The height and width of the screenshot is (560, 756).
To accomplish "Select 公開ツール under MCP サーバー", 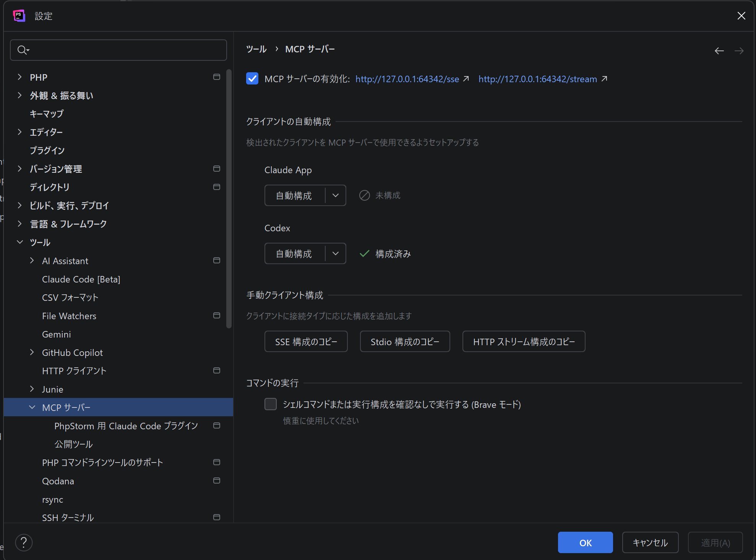I will pyautogui.click(x=73, y=444).
